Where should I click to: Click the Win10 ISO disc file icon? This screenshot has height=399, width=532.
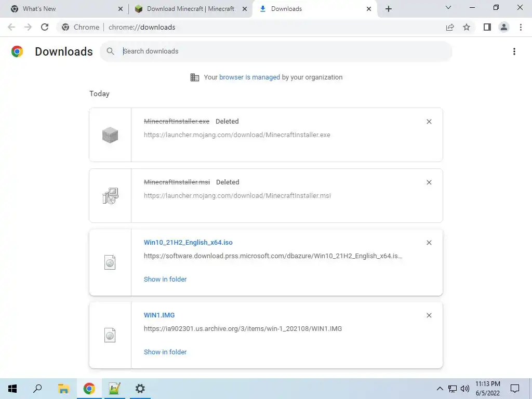[110, 262]
